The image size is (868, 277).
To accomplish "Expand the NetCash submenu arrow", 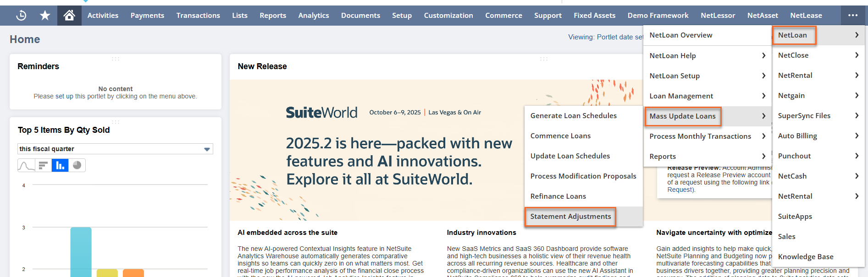I will coord(857,176).
